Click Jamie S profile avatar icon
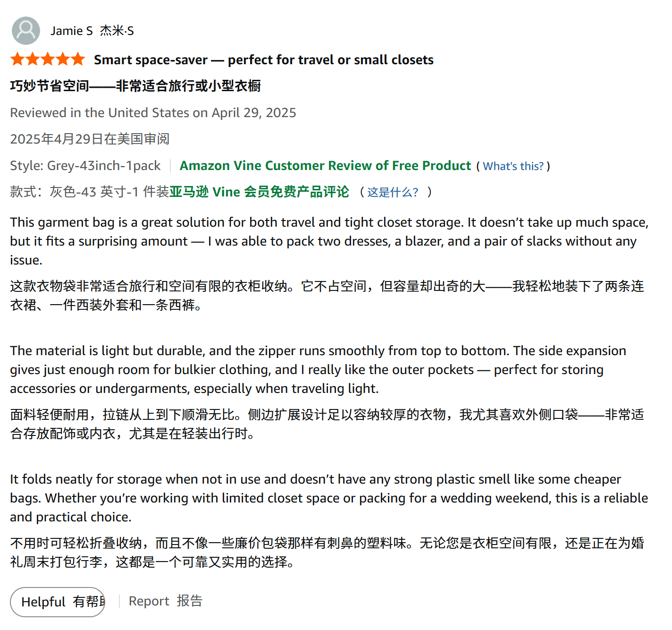The width and height of the screenshot is (672, 630). [26, 31]
